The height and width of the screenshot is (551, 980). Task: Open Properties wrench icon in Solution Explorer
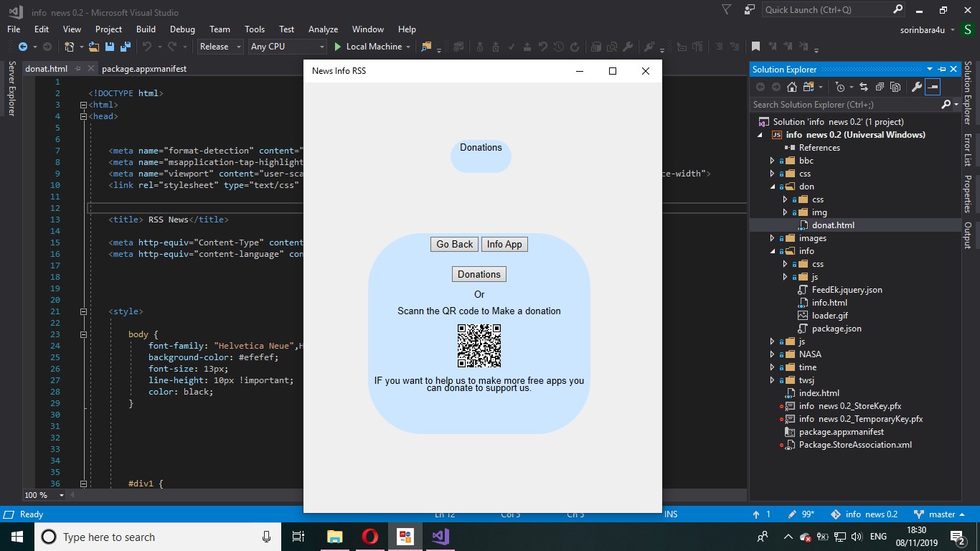(x=916, y=87)
